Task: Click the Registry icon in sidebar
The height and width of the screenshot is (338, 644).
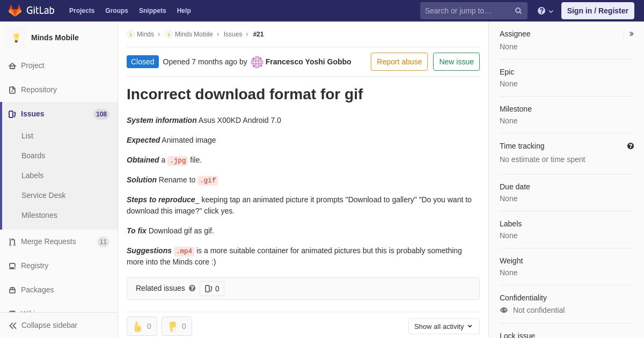Action: tap(12, 266)
